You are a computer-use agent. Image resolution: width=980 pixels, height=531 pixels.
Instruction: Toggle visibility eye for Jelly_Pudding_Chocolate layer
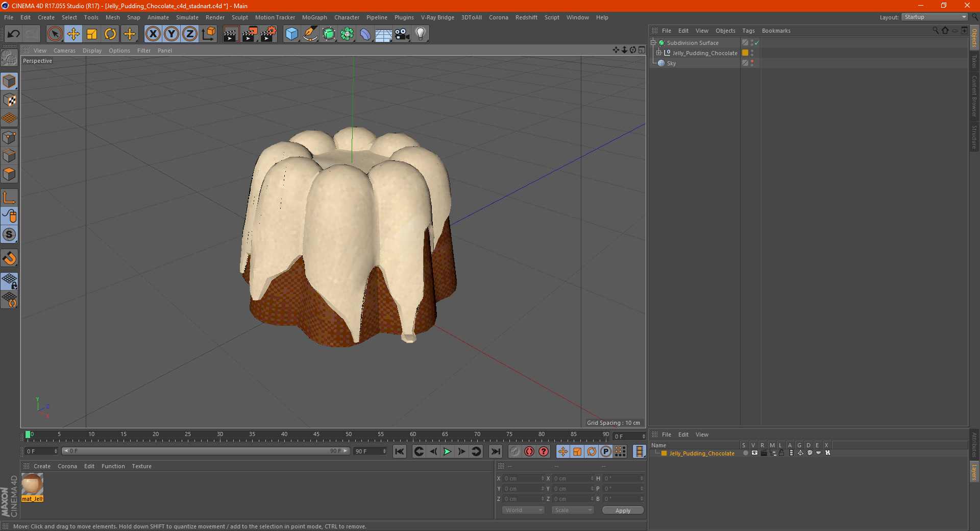[754, 453]
